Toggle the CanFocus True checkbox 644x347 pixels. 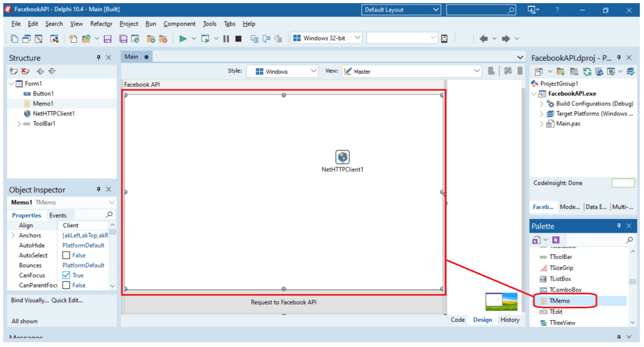(x=66, y=275)
